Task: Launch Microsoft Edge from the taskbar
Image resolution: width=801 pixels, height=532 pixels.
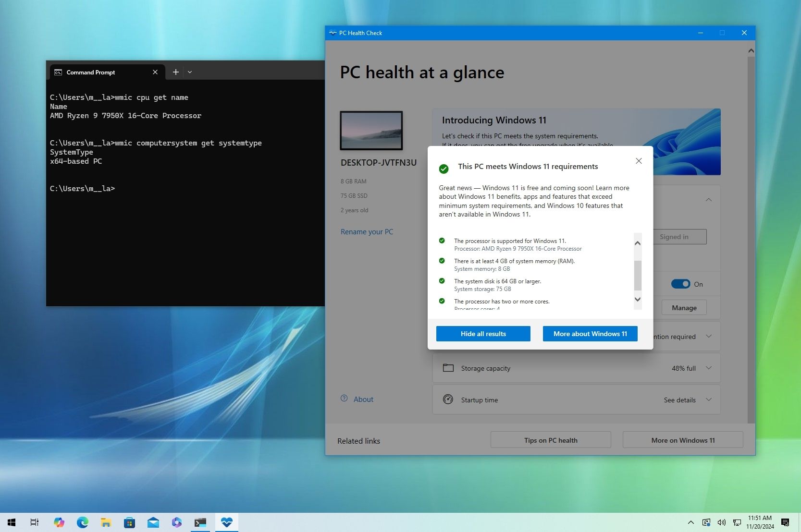Action: pos(83,522)
